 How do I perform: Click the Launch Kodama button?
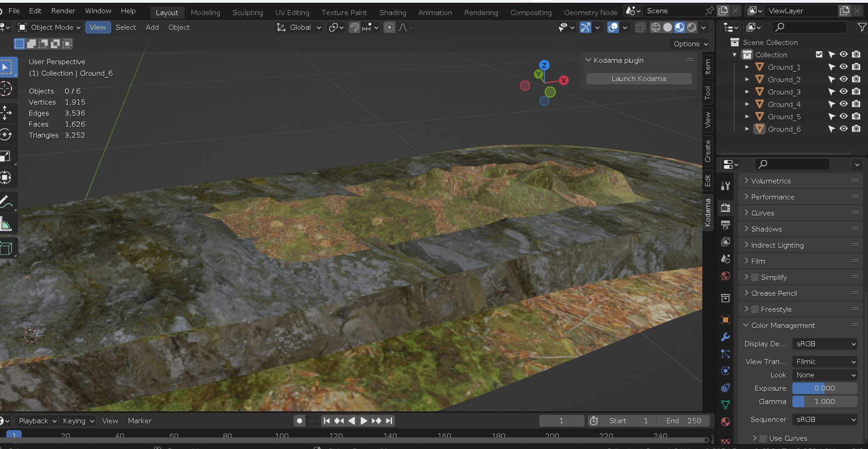638,79
